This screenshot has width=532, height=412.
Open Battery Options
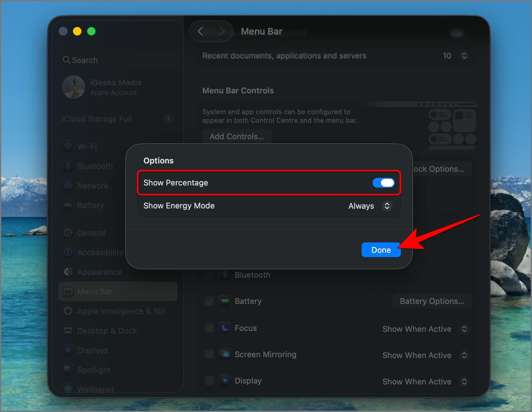(432, 301)
